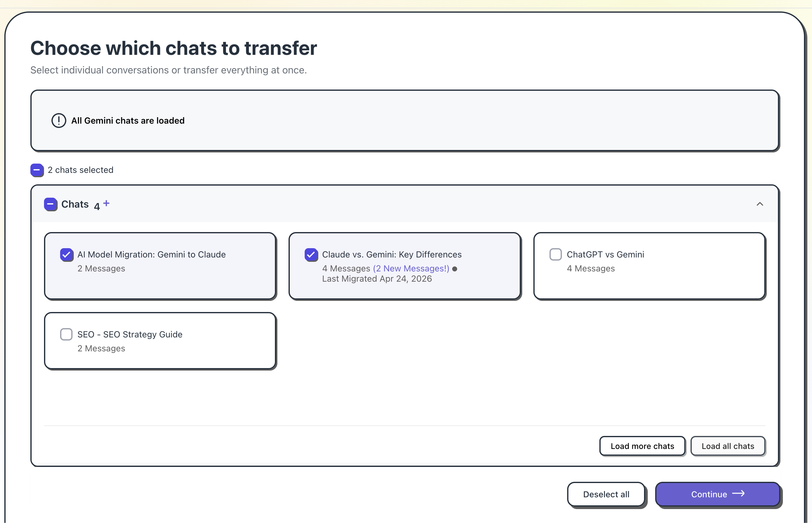Uncheck AI Model Migration: Gemini to Claude

tap(67, 255)
